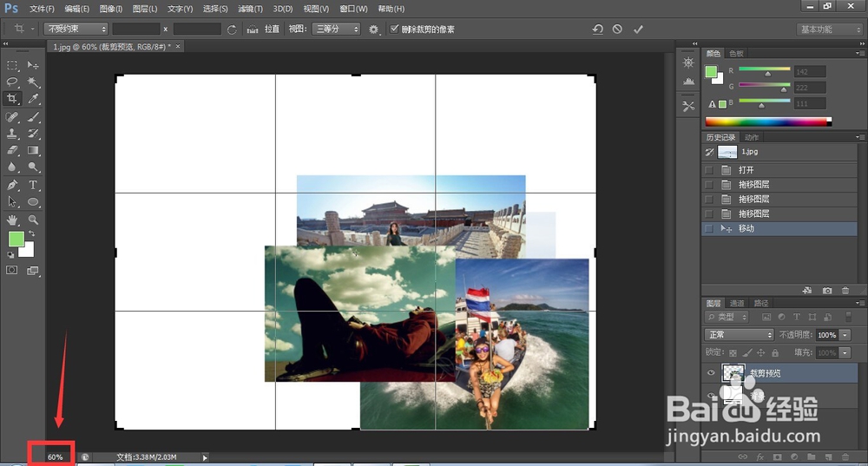Image resolution: width=868 pixels, height=466 pixels.
Task: Toggle lock all for layer
Action: 775,352
